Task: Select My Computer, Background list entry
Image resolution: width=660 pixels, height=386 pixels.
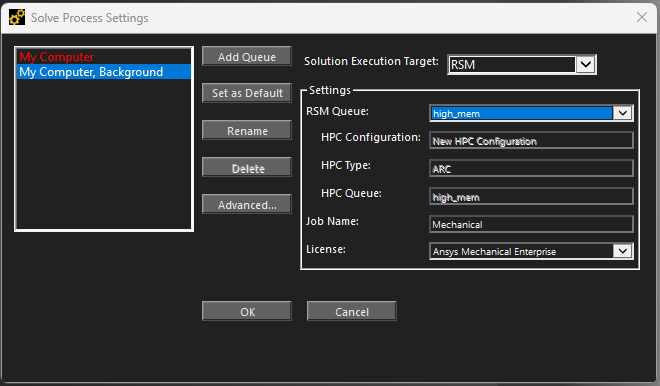Action: pyautogui.click(x=104, y=72)
